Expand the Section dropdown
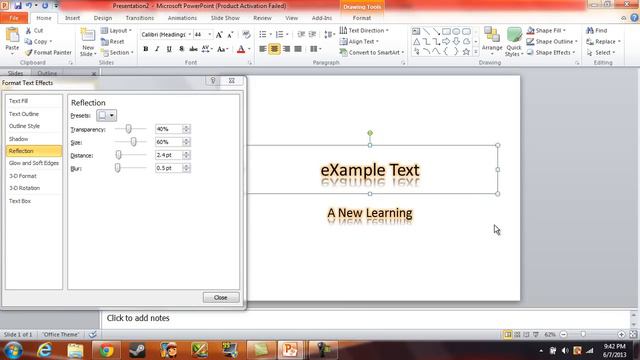This screenshot has height=360, width=640. point(117,53)
